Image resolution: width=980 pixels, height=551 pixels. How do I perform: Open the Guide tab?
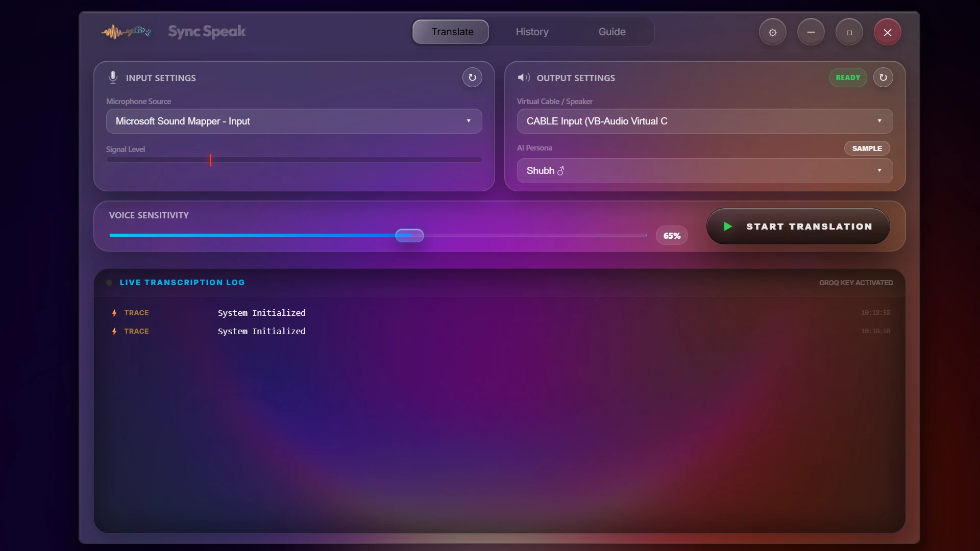click(x=612, y=32)
